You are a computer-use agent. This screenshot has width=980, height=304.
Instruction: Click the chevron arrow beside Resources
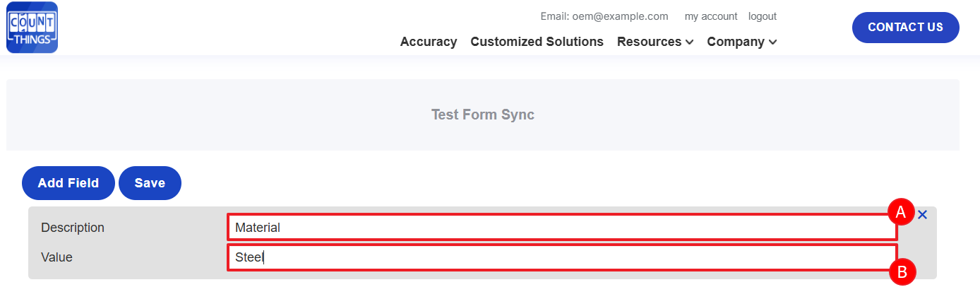tap(690, 42)
